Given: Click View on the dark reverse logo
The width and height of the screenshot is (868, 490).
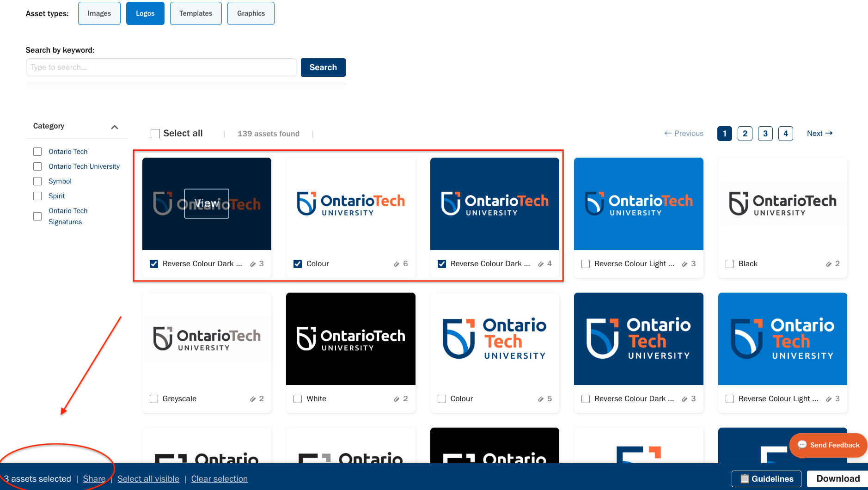Looking at the screenshot, I should [x=207, y=203].
